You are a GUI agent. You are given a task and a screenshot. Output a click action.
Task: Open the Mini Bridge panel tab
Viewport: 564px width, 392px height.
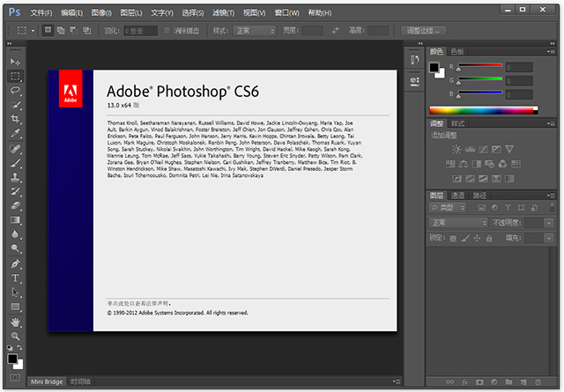(x=47, y=381)
